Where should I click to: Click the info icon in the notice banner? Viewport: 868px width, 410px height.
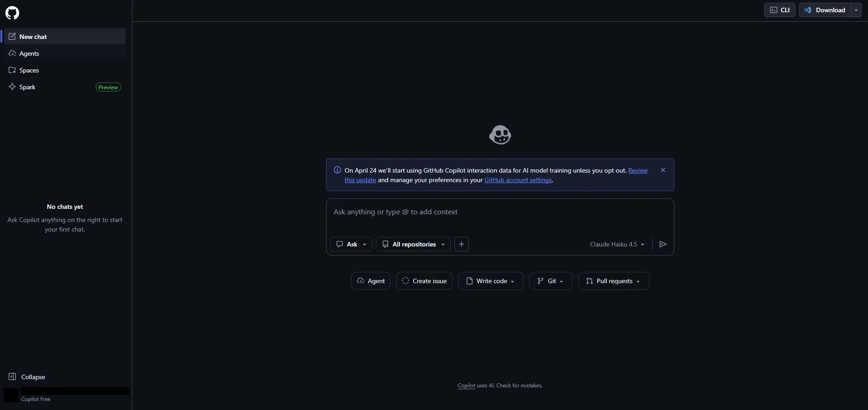click(337, 170)
